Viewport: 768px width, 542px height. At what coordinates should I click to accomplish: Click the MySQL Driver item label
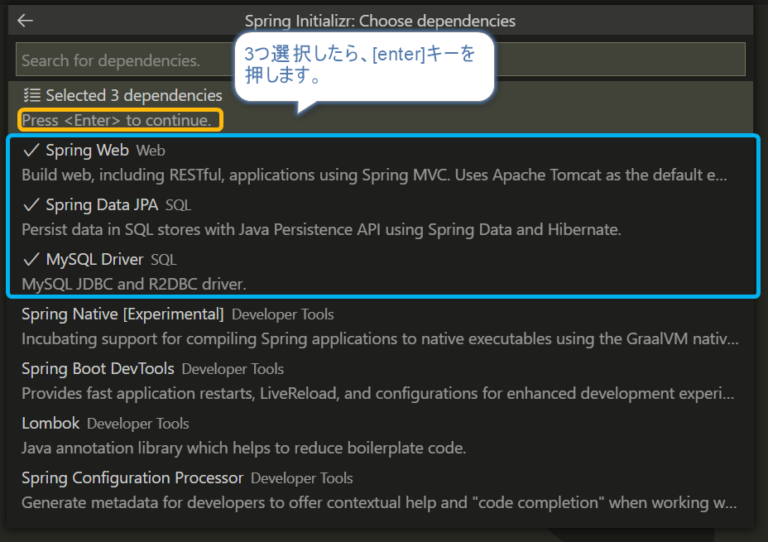pos(95,259)
